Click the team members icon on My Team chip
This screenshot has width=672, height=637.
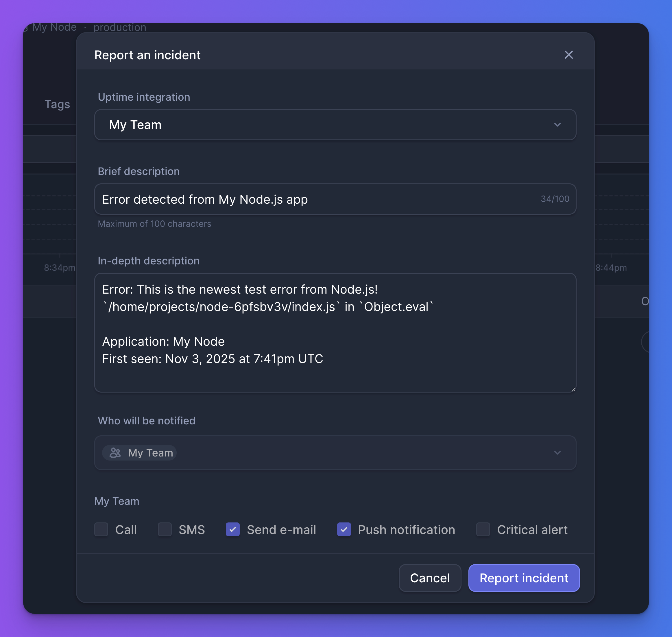point(115,453)
